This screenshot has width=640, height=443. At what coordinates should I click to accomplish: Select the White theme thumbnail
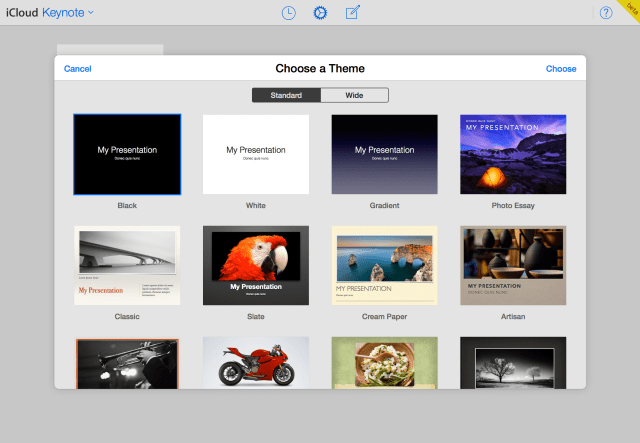(x=256, y=154)
